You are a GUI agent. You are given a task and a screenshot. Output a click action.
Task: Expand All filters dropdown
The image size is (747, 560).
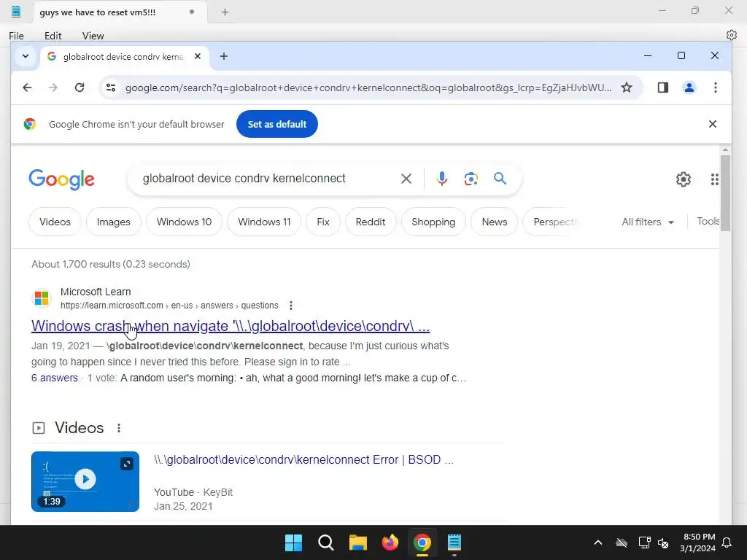tap(648, 222)
